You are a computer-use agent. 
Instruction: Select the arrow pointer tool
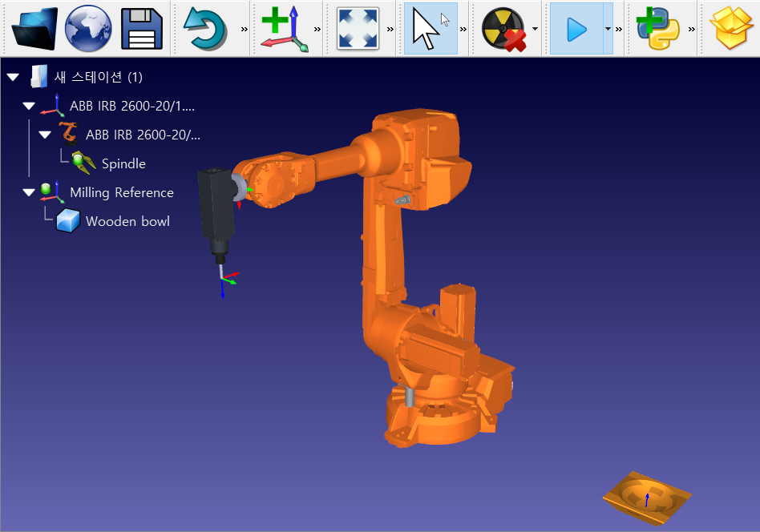(431, 29)
